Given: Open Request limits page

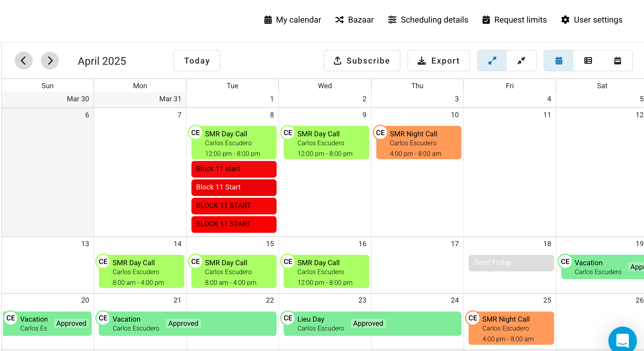Looking at the screenshot, I should 515,20.
